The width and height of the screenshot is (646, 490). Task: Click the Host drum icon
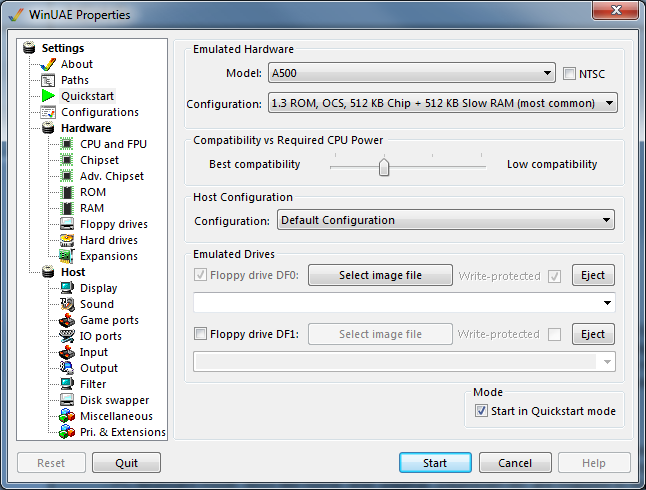click(48, 272)
